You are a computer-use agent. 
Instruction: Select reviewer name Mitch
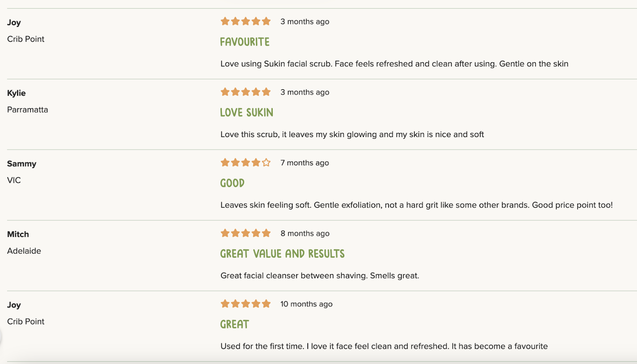(18, 235)
